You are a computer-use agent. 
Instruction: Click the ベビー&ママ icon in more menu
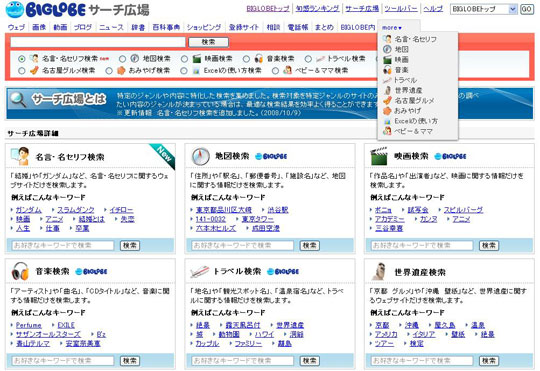[x=387, y=131]
